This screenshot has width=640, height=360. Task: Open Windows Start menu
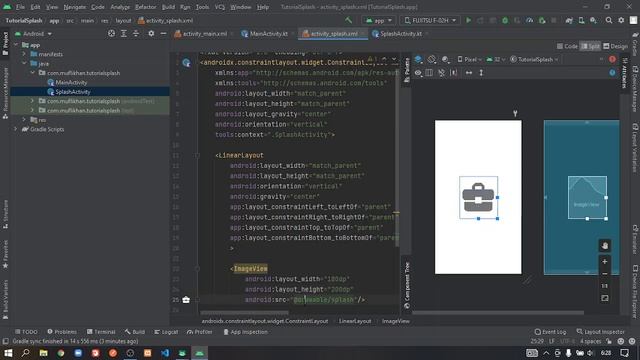point(8,353)
